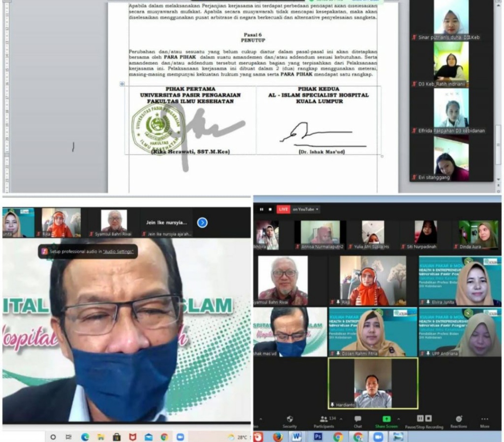
Task: Open Firefox from the taskbar
Action: (278, 437)
